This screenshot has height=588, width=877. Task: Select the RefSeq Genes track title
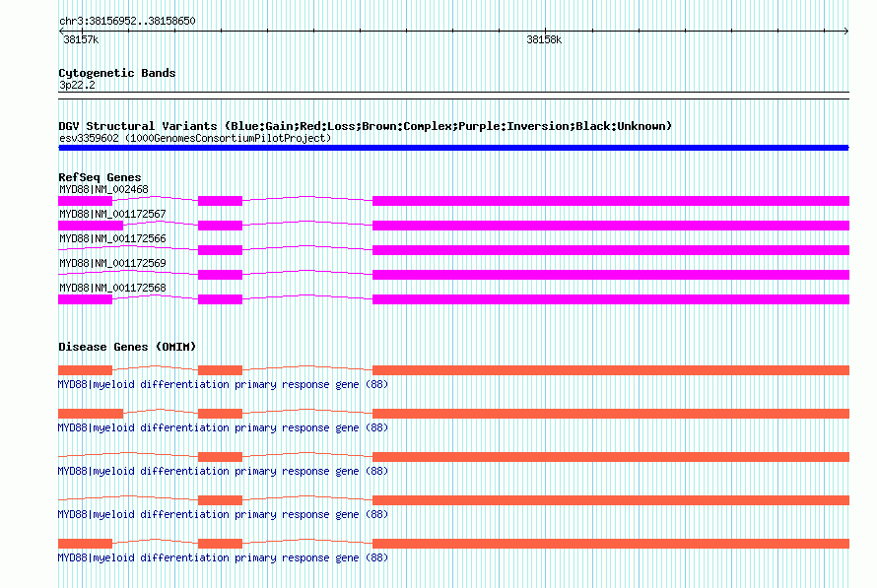[100, 177]
